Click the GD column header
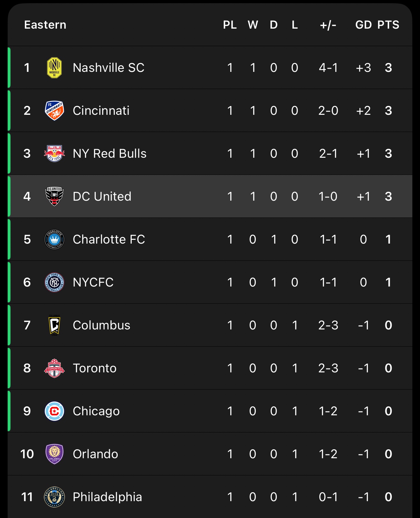Viewport: 420px width, 518px height. point(363,25)
